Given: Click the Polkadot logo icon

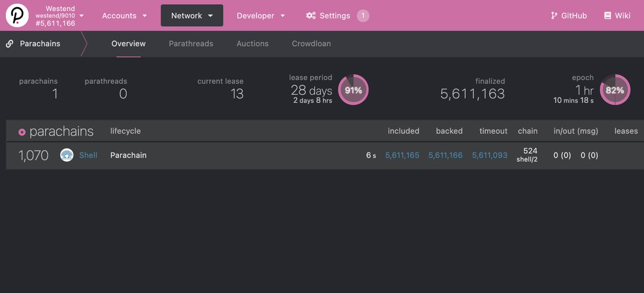Looking at the screenshot, I should [17, 16].
